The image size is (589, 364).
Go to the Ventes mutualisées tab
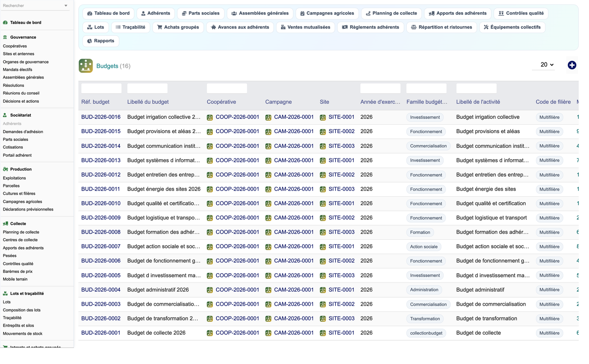[x=305, y=27]
